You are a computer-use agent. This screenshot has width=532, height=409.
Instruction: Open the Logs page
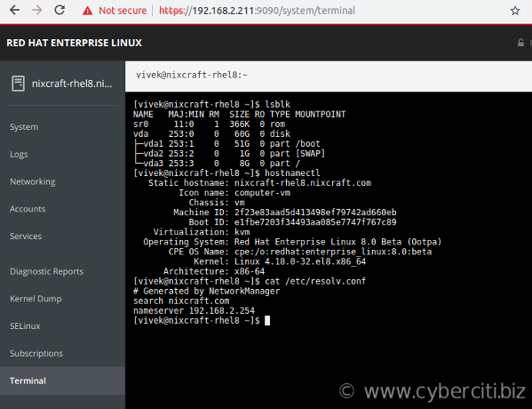click(19, 154)
